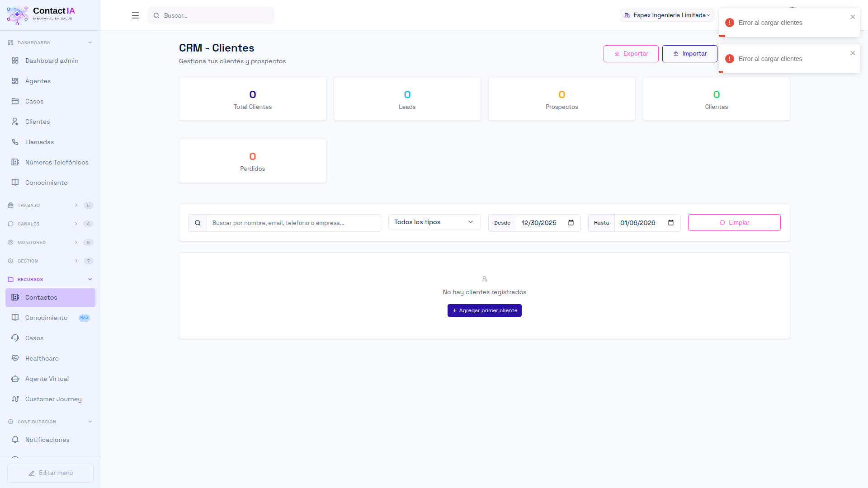Click the hamburger menu toggle icon
868x488 pixels.
(135, 15)
